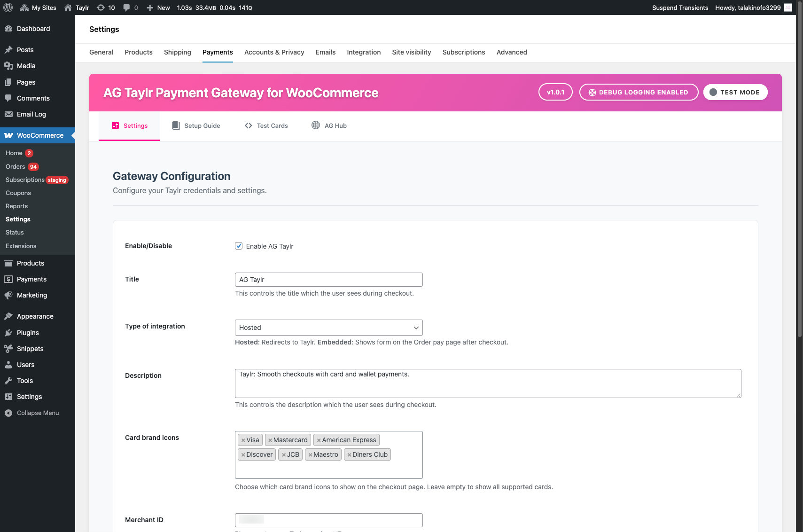
Task: Remove the American Express brand tag
Action: click(319, 440)
